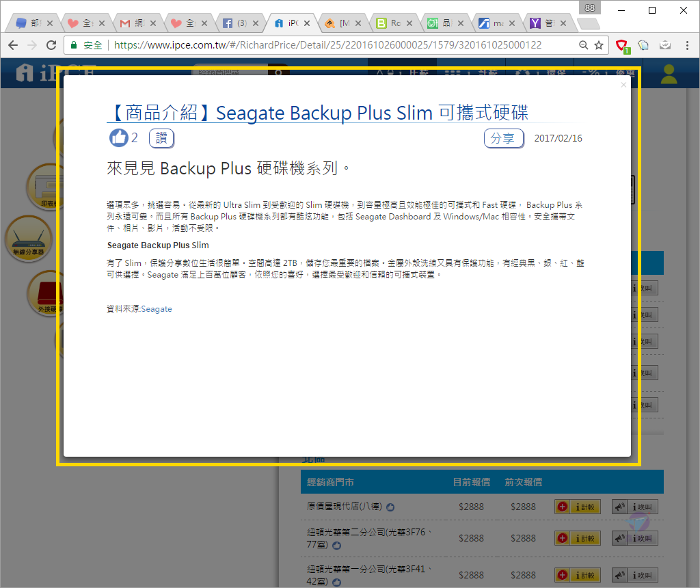
Task: Click the subtitle 來見見 Backup Plus 硬碟機系列
Action: click(x=228, y=169)
